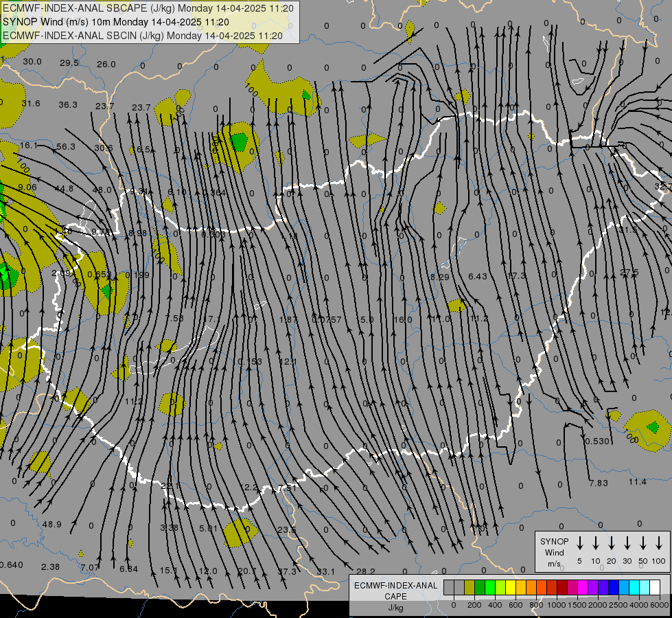The image size is (672, 618).
Task: Click the 7.83 value on the map
Action: coord(599,483)
